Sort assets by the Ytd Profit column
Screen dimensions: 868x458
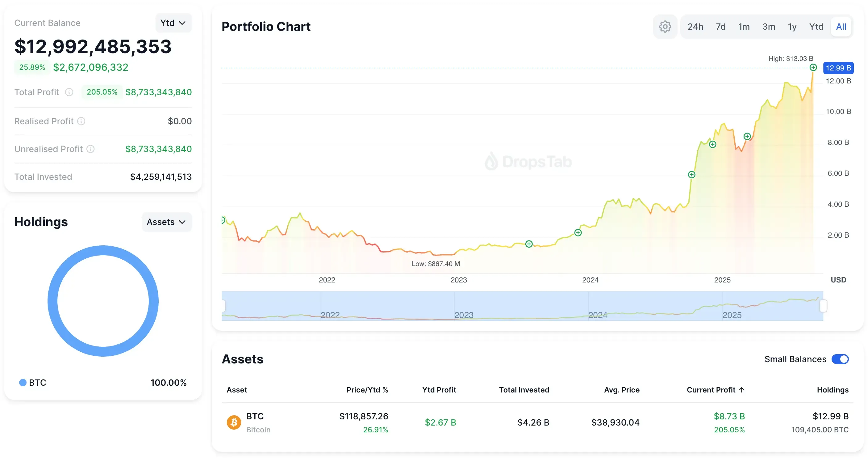[439, 390]
